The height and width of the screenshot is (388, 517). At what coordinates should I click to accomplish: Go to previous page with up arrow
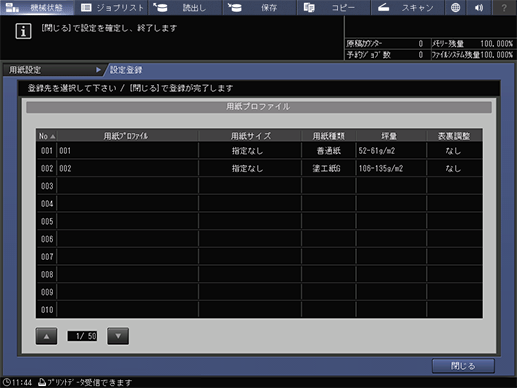coord(46,336)
